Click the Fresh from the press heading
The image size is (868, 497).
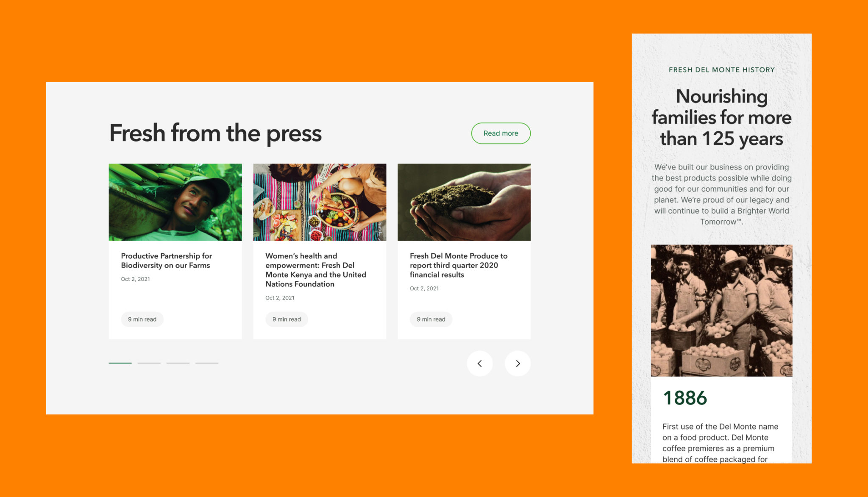pyautogui.click(x=215, y=133)
